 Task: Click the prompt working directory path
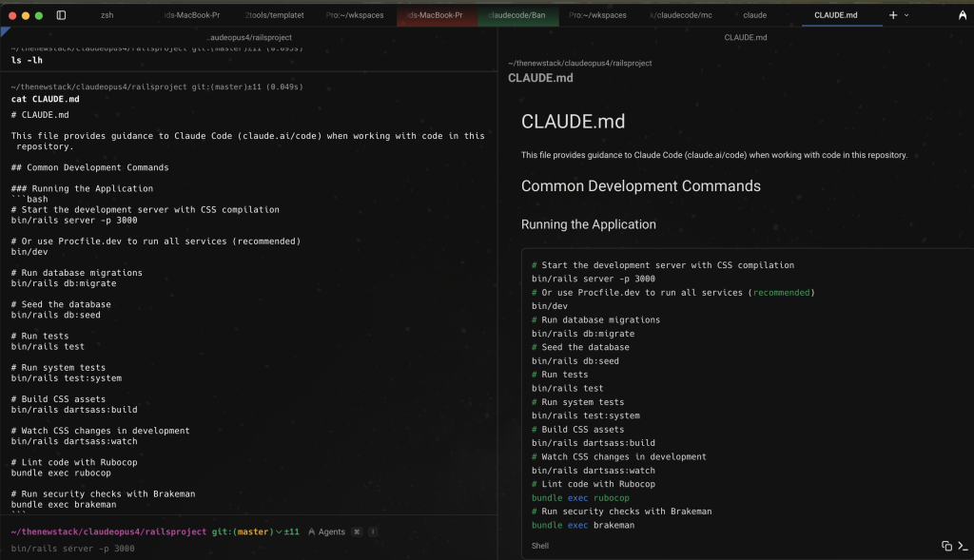click(108, 532)
